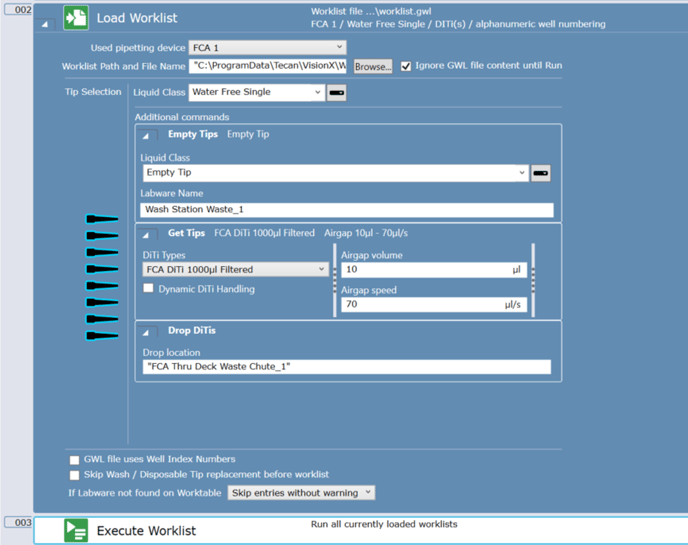This screenshot has width=688, height=545.
Task: Click 'If Labware not found on Worktable' label
Action: (145, 493)
